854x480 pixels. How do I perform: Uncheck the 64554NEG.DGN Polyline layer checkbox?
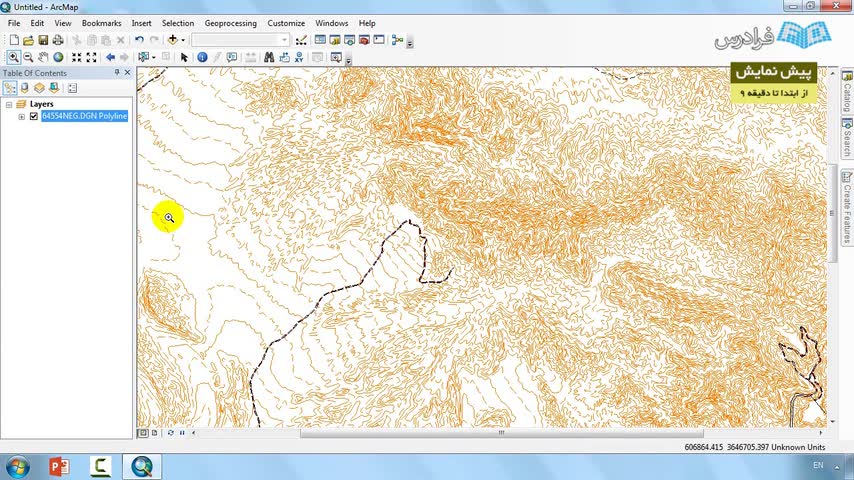[34, 116]
